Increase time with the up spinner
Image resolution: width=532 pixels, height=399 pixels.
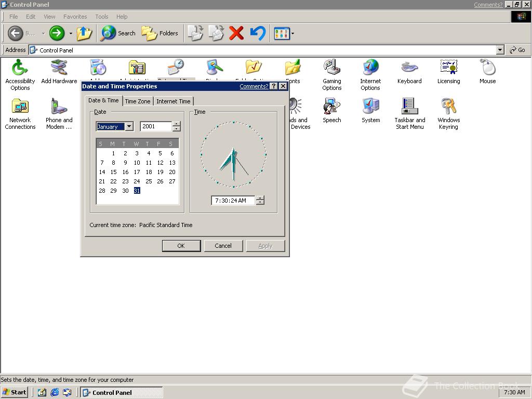pyautogui.click(x=260, y=198)
